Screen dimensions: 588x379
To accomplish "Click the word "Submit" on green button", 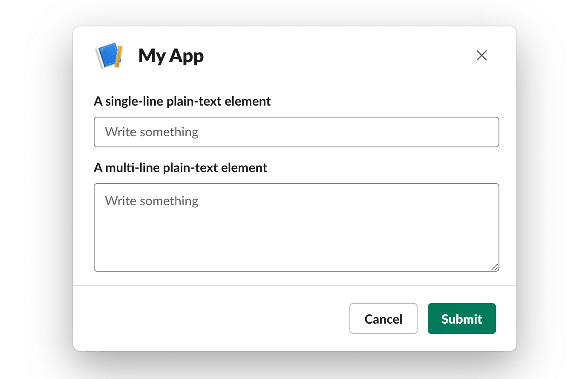I will coord(461,319).
